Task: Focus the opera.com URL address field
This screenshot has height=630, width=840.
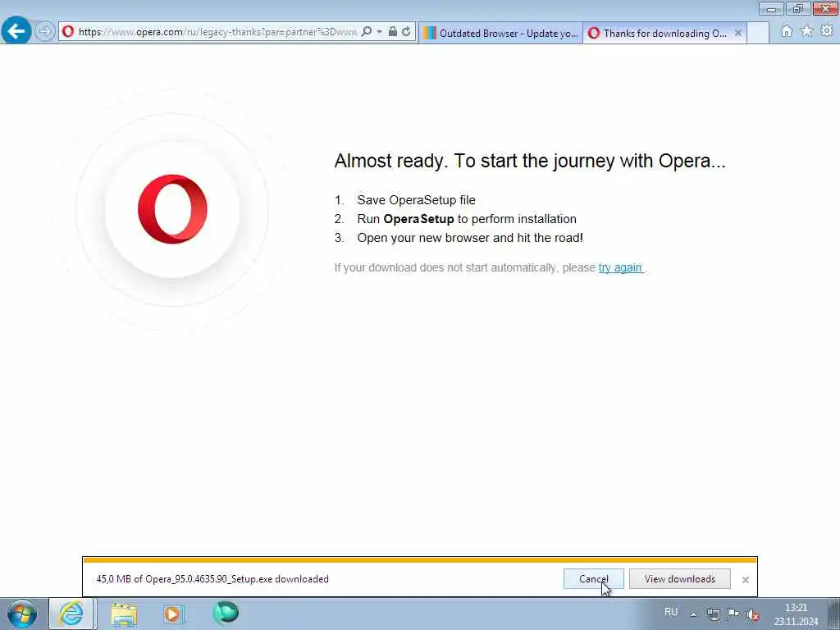Action: (x=217, y=32)
